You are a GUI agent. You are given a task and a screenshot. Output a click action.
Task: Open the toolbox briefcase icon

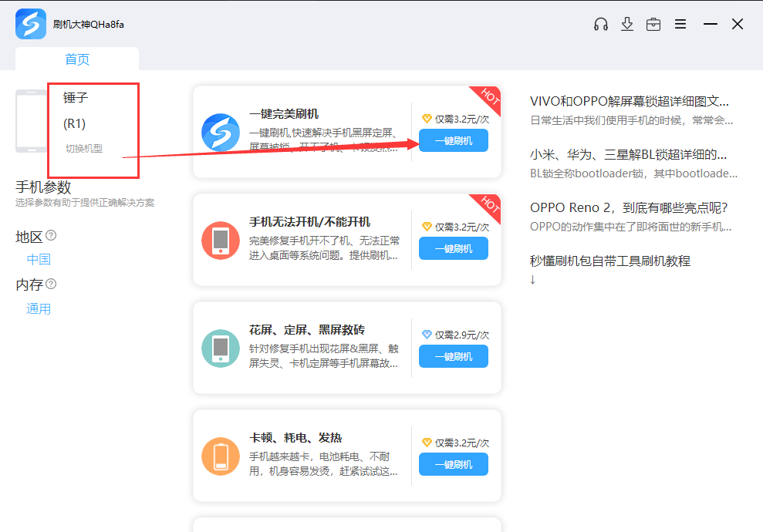653,25
